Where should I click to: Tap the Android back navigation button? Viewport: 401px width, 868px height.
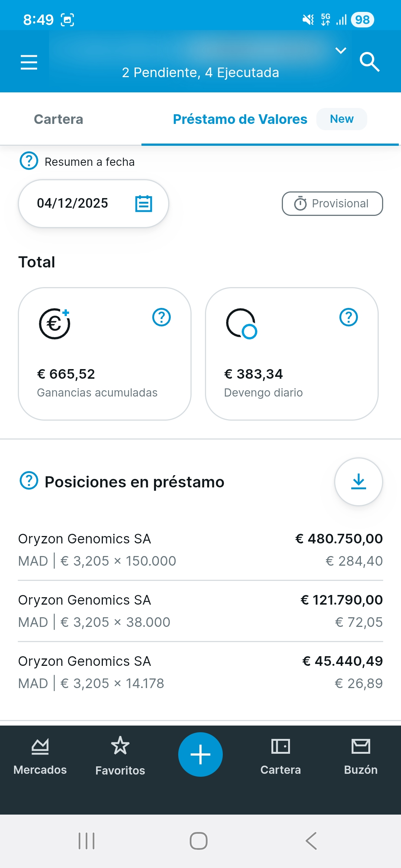[311, 841]
